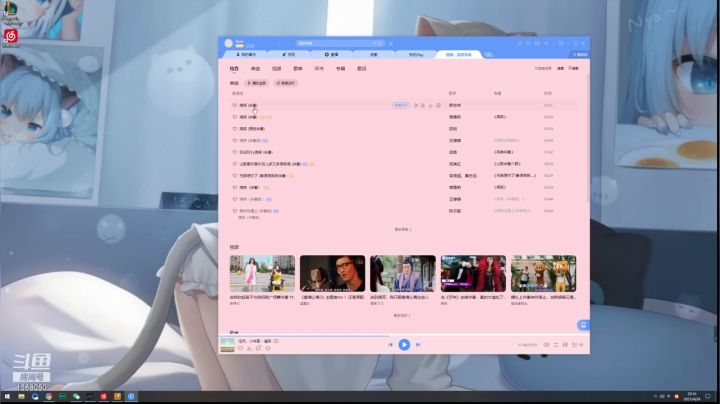This screenshot has height=404, width=720.
Task: Switch to the 歌词 results tab
Action: 362,68
